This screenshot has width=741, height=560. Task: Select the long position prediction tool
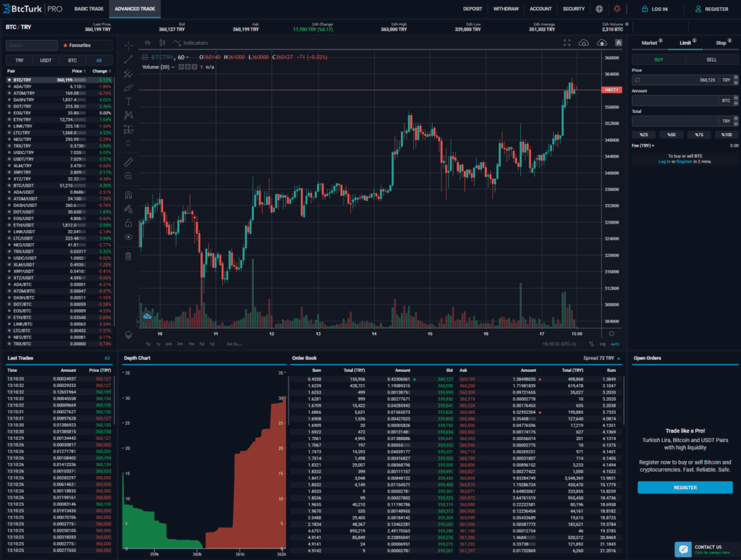click(128, 130)
